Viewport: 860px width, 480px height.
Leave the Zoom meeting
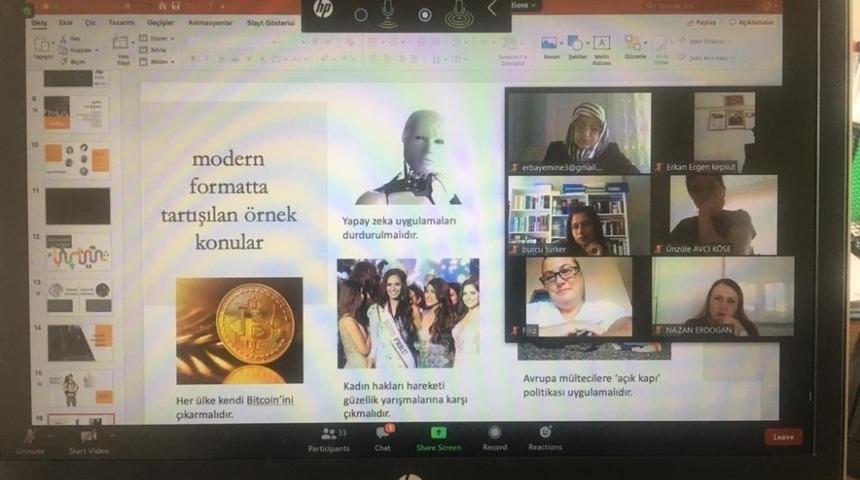pyautogui.click(x=783, y=437)
